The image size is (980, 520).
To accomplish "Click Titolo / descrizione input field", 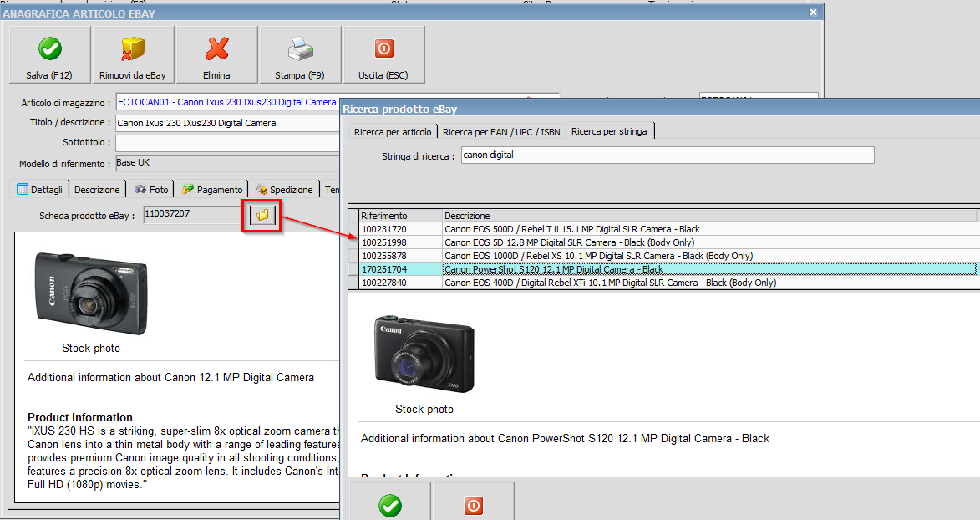I will pyautogui.click(x=228, y=123).
